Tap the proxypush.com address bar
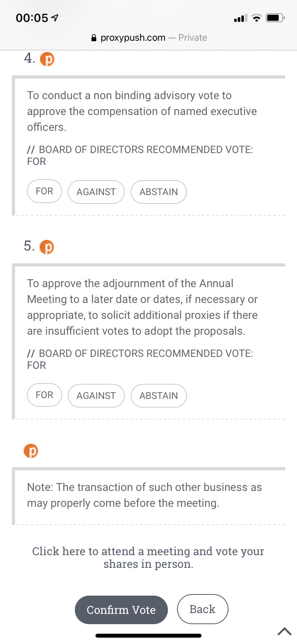This screenshot has height=644, width=297. 148,38
